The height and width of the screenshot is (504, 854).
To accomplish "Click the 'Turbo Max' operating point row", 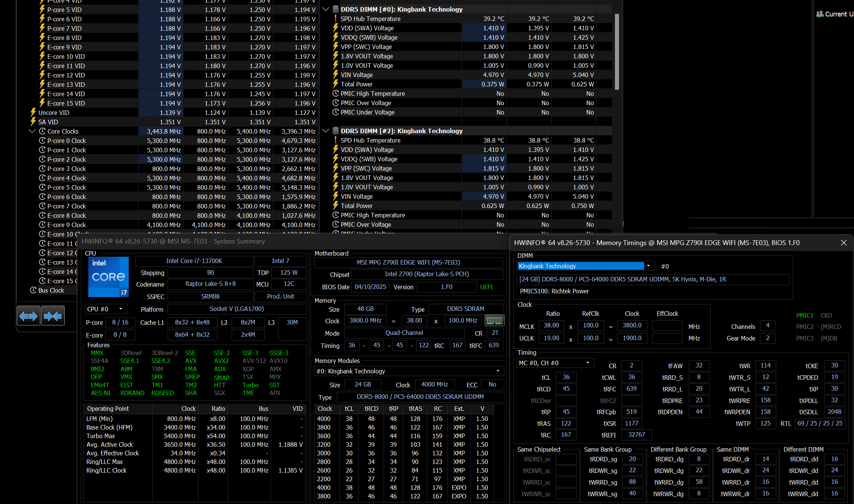I will 194,436.
